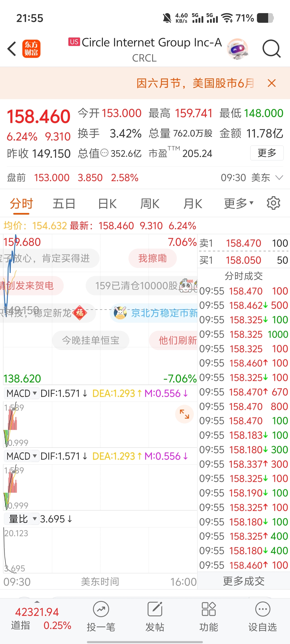
Task: Tap the 今晚挂单恒宝 comment bubble
Action: (x=91, y=340)
